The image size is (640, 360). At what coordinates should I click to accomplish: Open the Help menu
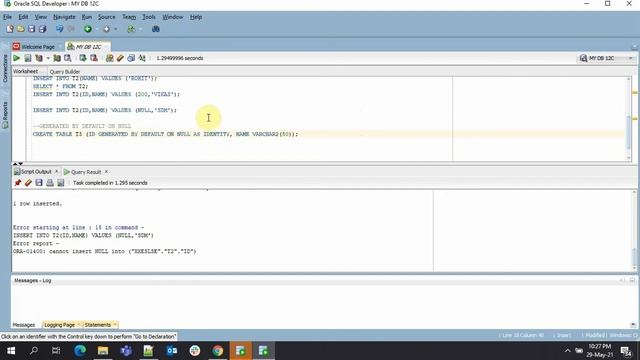pyautogui.click(x=196, y=17)
